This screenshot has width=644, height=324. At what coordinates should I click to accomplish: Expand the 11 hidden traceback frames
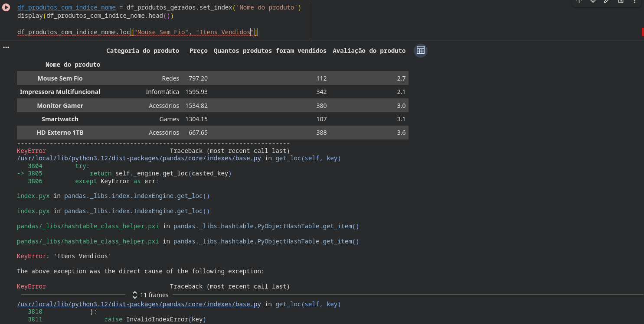[x=150, y=295]
